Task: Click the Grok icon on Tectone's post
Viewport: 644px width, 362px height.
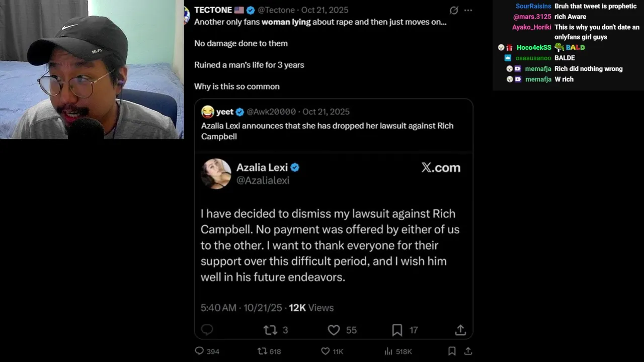Action: click(454, 10)
